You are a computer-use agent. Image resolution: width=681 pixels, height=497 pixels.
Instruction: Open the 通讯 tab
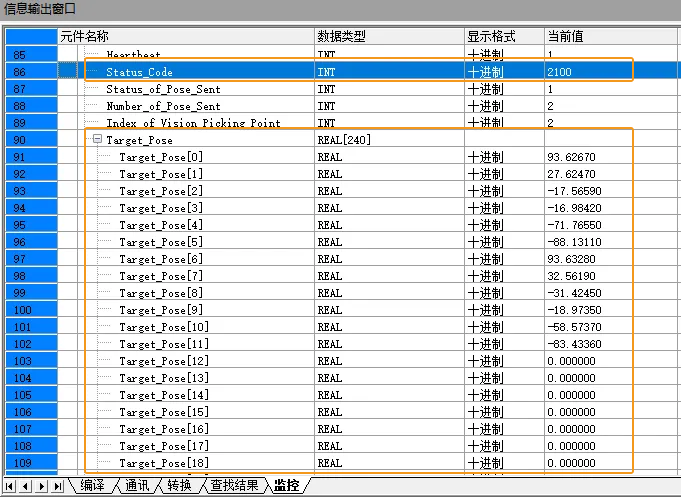point(137,485)
